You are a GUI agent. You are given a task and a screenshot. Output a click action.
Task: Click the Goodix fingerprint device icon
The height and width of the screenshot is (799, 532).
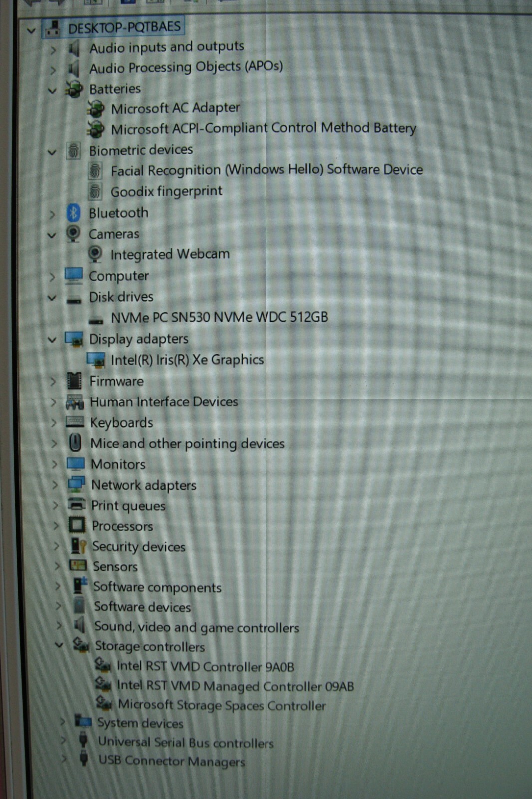pyautogui.click(x=95, y=192)
